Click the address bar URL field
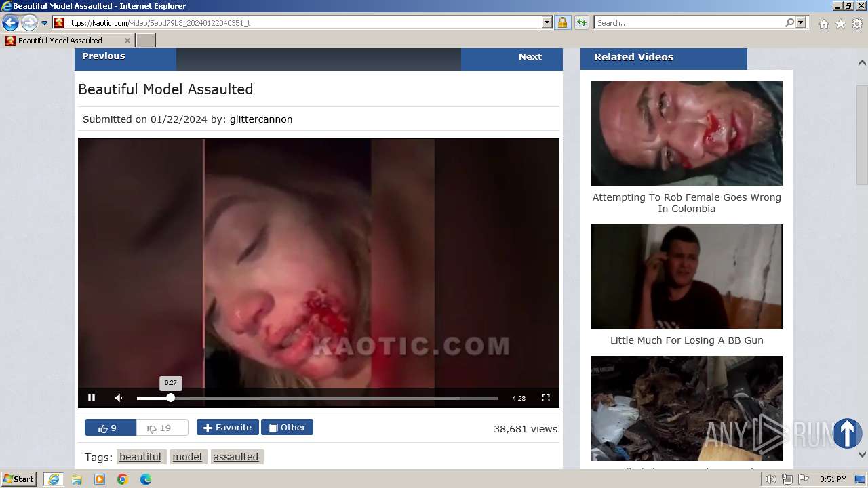This screenshot has width=868, height=488. [297, 23]
